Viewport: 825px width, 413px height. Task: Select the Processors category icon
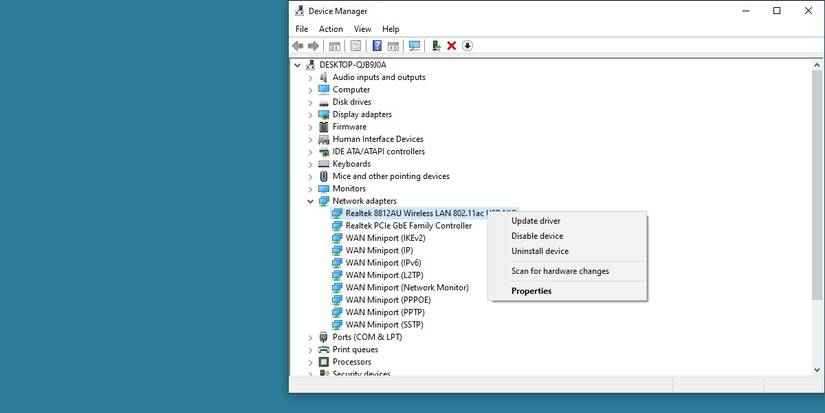pos(324,362)
